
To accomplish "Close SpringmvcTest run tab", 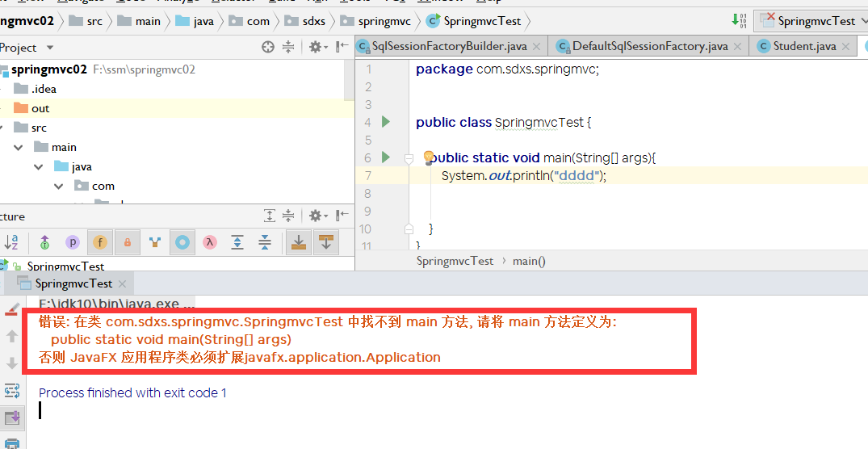I will click(123, 283).
